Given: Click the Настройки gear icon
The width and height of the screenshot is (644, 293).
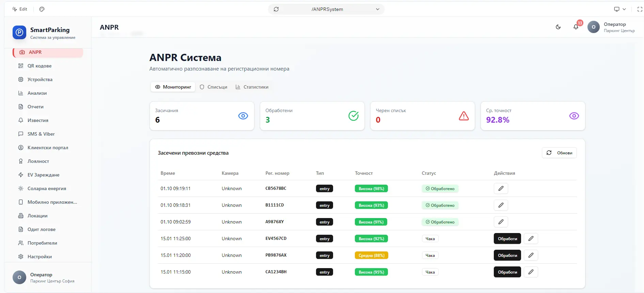Looking at the screenshot, I should point(21,257).
